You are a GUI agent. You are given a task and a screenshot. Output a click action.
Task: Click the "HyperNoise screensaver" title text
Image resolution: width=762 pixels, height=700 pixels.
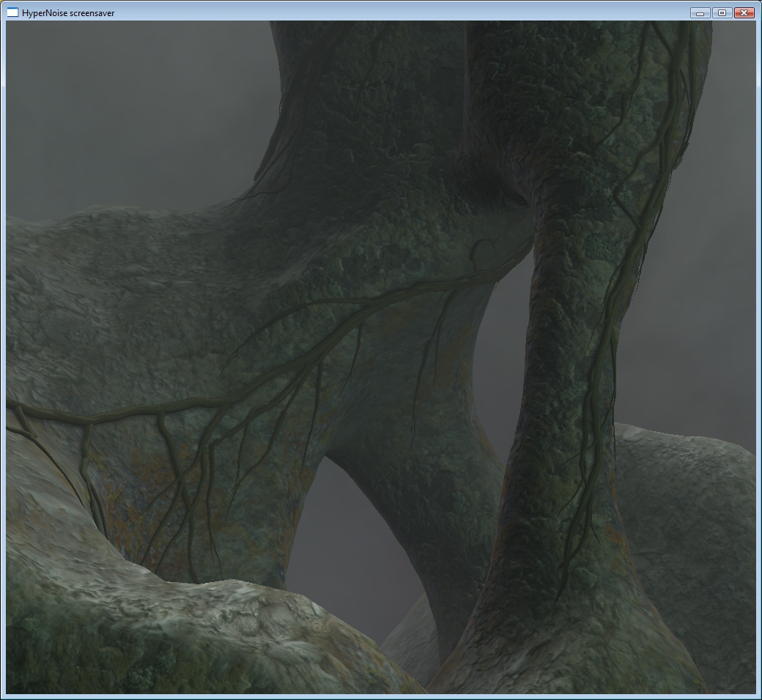tap(67, 13)
